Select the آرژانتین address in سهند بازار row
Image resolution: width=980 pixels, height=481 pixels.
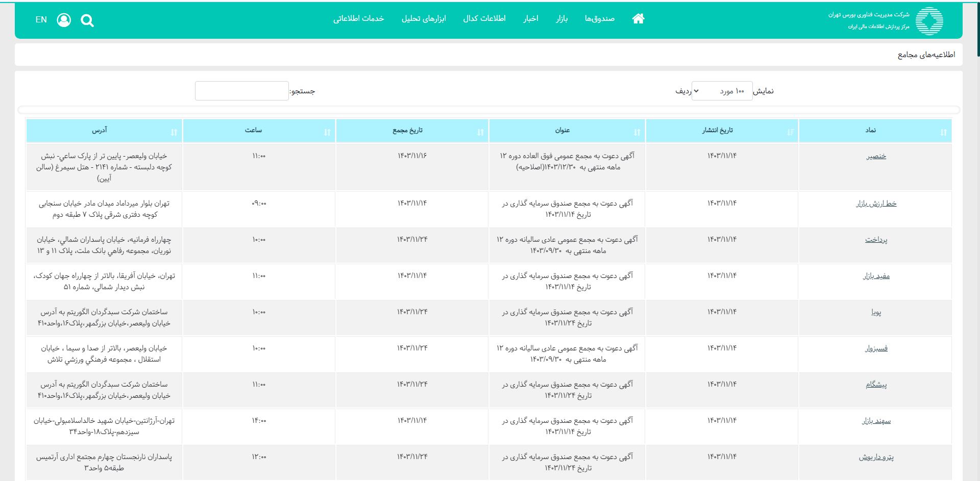coord(104,426)
